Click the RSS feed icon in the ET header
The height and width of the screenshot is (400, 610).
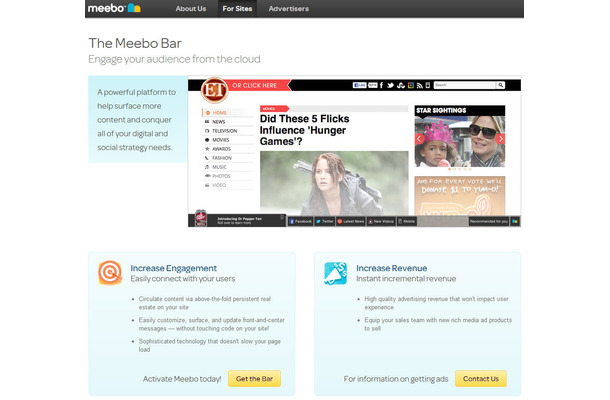[419, 85]
